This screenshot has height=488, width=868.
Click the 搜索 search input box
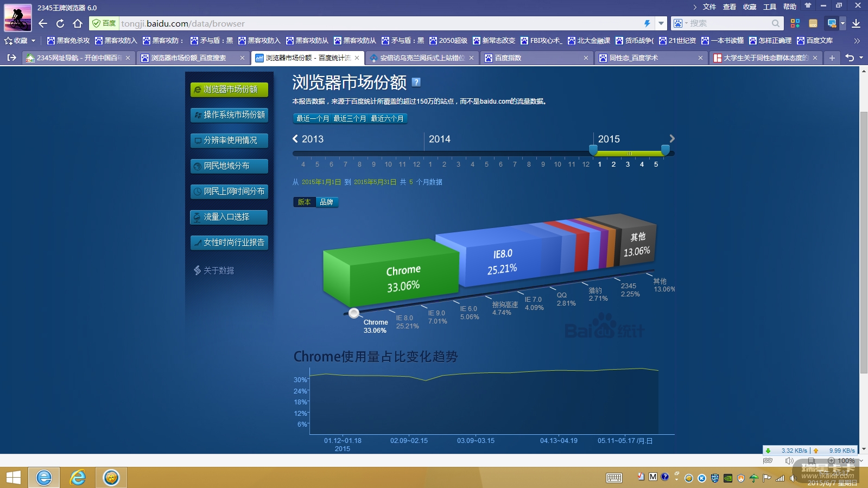pyautogui.click(x=727, y=23)
